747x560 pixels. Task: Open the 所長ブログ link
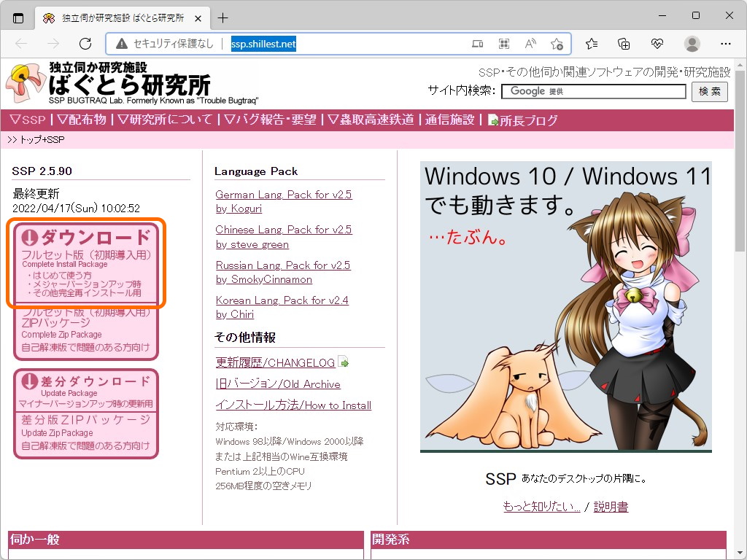point(522,120)
